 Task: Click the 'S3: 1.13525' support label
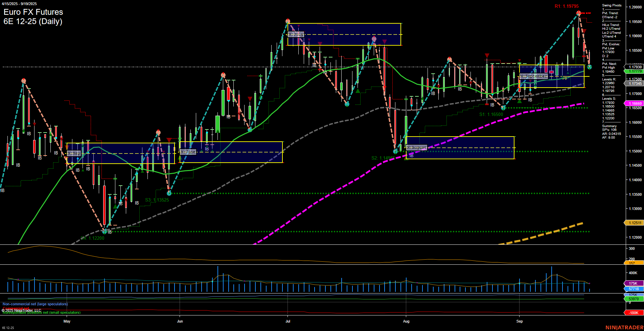coord(157,200)
